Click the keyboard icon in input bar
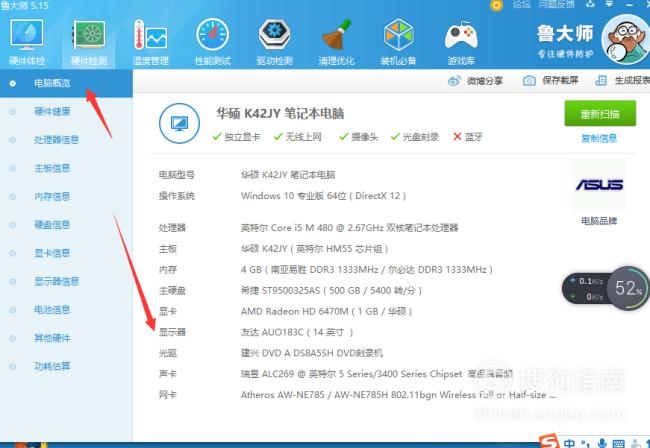Image resolution: width=650 pixels, height=448 pixels. click(618, 443)
